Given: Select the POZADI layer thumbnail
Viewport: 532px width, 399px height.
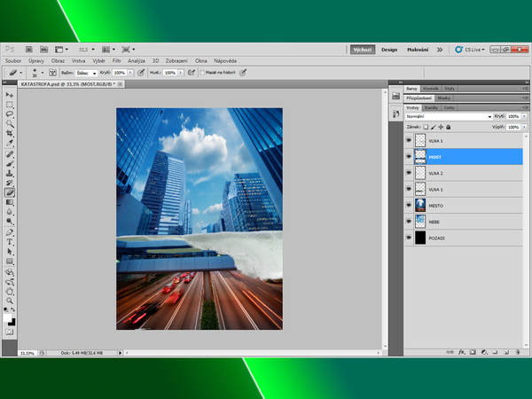Looking at the screenshot, I should coord(420,239).
